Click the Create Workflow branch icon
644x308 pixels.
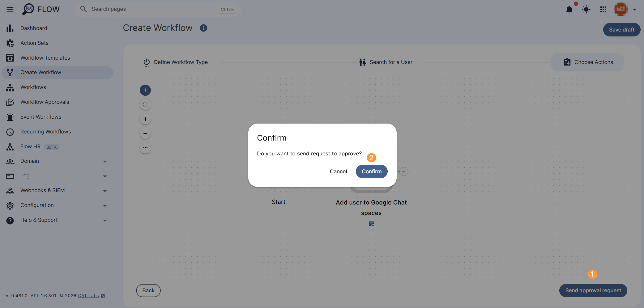point(10,73)
